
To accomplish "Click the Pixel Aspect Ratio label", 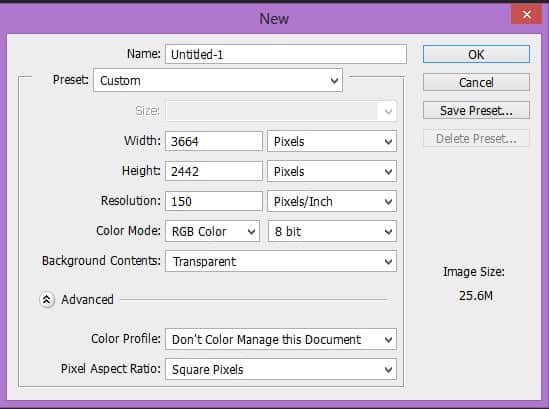I will tap(111, 369).
